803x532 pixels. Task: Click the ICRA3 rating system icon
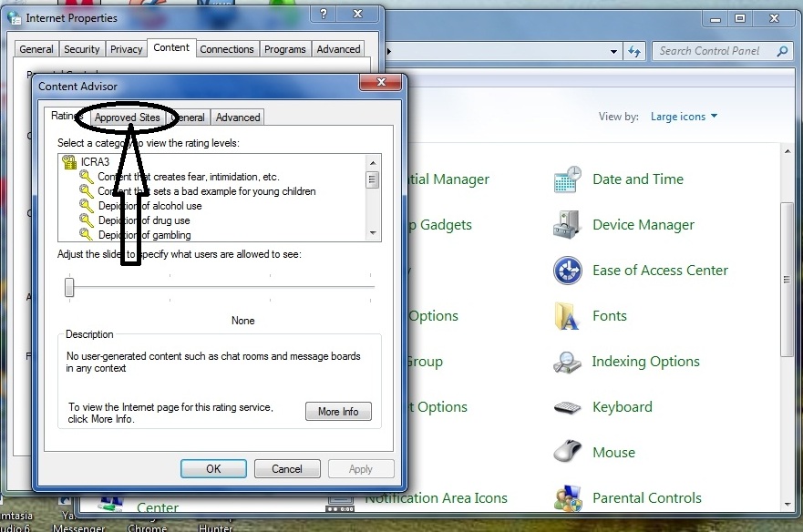[69, 162]
